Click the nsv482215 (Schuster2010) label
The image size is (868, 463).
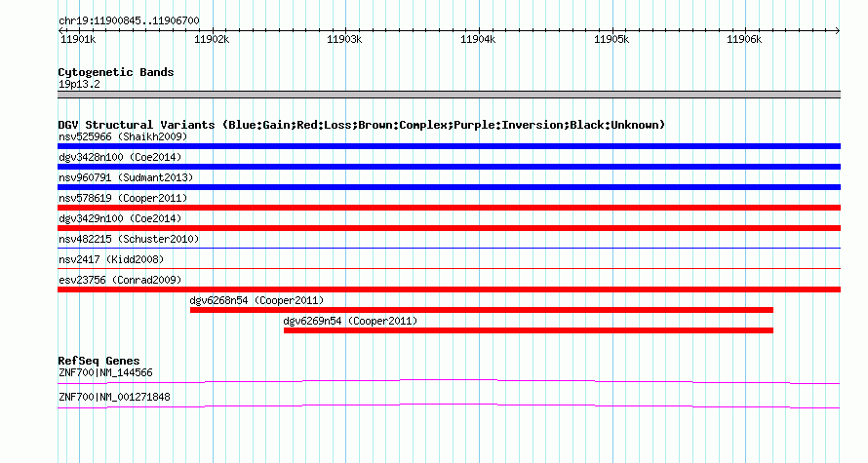129,239
